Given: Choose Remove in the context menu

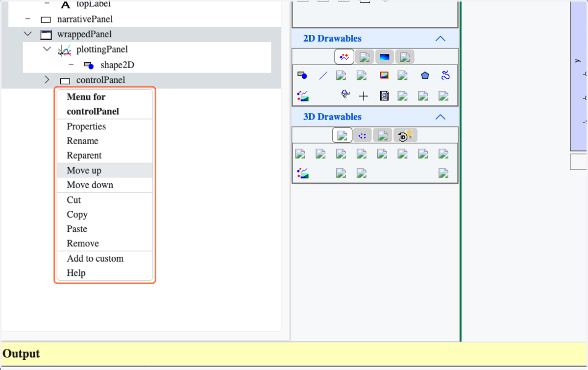Looking at the screenshot, I should pos(105,244).
